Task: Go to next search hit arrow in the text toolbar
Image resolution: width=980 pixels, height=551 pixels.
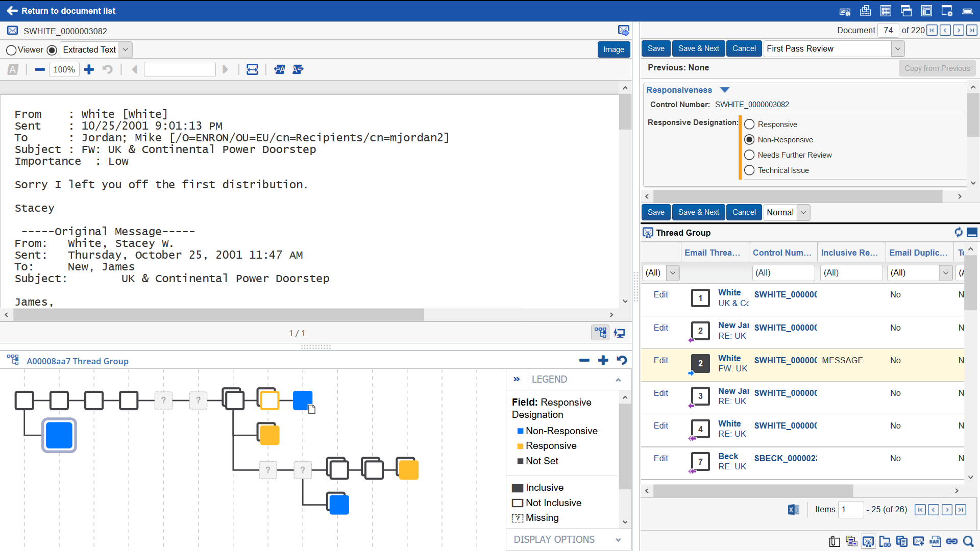Action: [x=225, y=69]
